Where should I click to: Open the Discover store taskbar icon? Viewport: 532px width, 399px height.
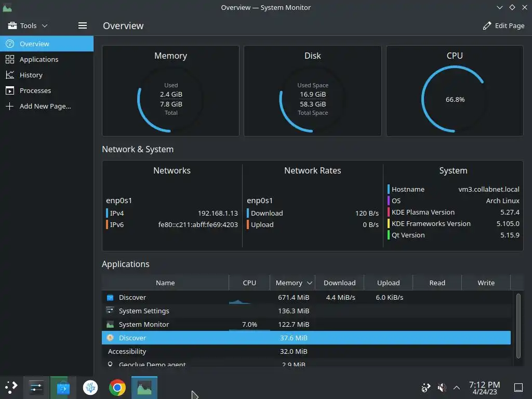(63, 388)
